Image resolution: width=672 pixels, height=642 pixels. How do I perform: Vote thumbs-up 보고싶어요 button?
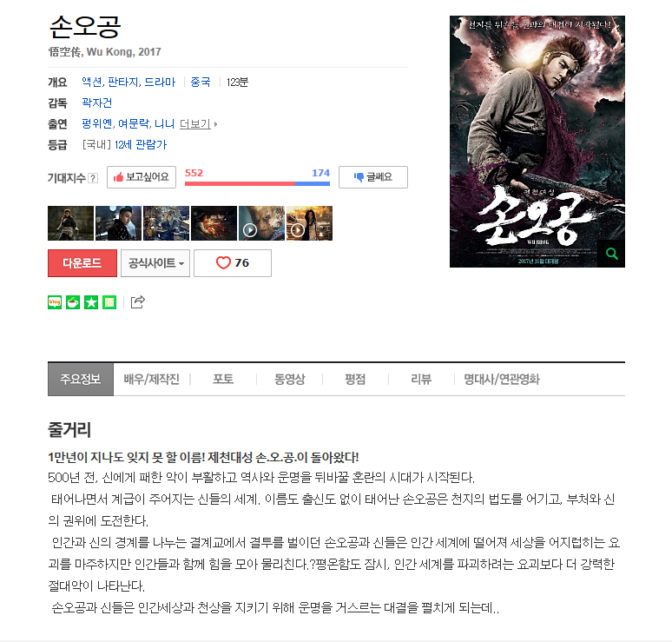tap(142, 177)
